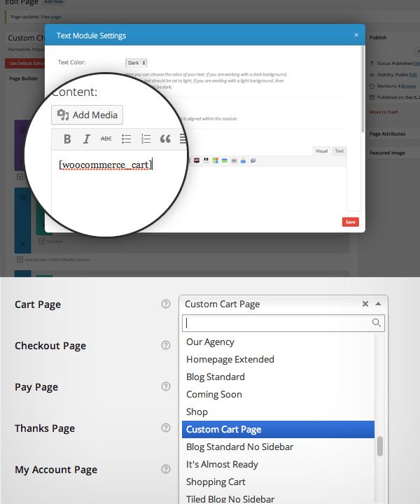Viewport: 420px width, 504px height.
Task: Click the clock icon beside Revisions
Action: pyautogui.click(x=372, y=86)
